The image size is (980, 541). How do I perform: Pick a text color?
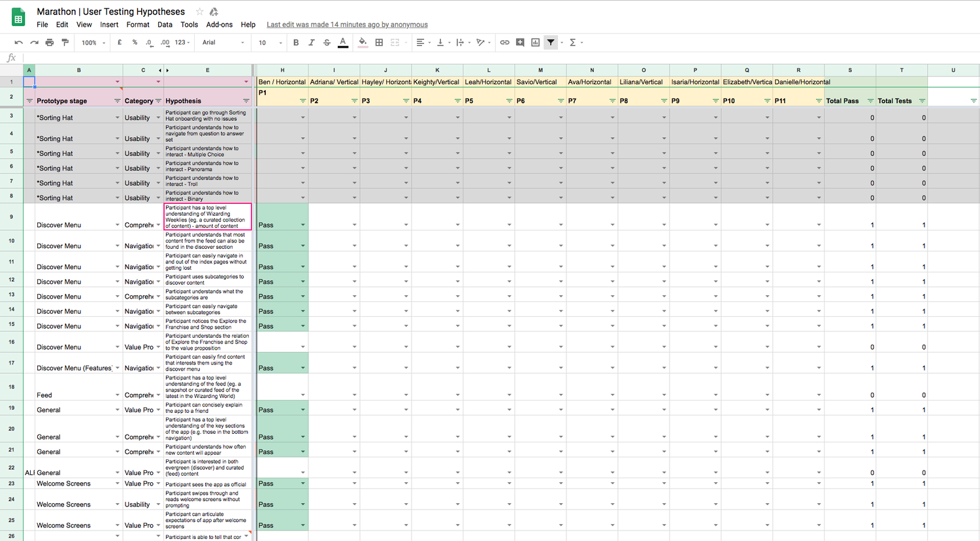pyautogui.click(x=343, y=42)
